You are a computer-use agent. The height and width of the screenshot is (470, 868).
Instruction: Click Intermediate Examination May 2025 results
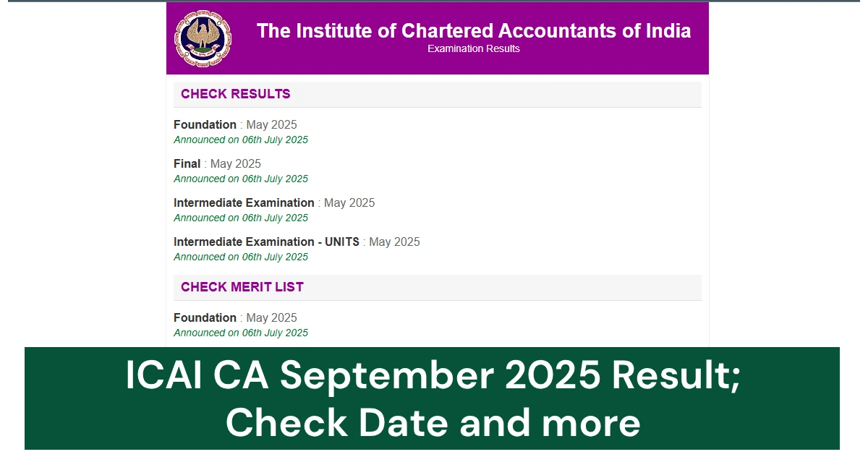coord(273,202)
